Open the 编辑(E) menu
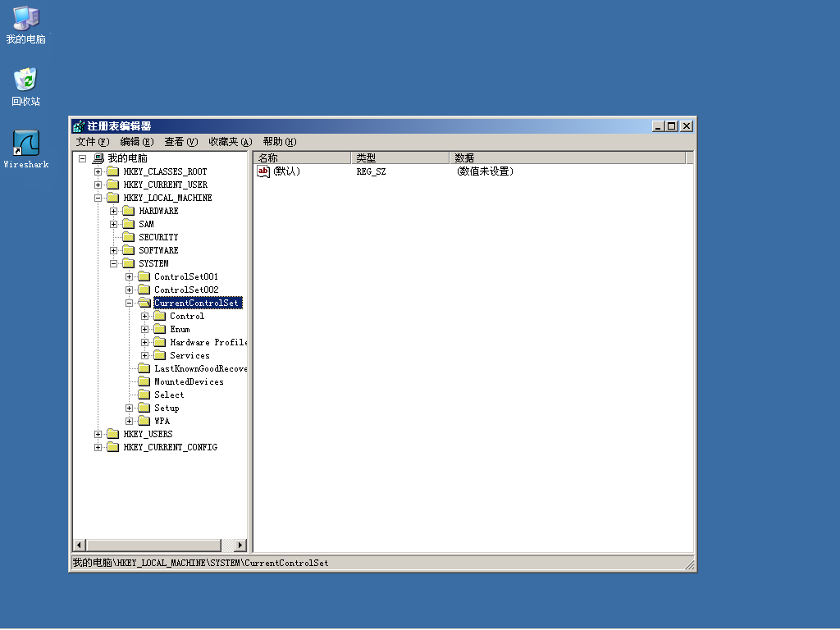The width and height of the screenshot is (840, 630). (137, 141)
